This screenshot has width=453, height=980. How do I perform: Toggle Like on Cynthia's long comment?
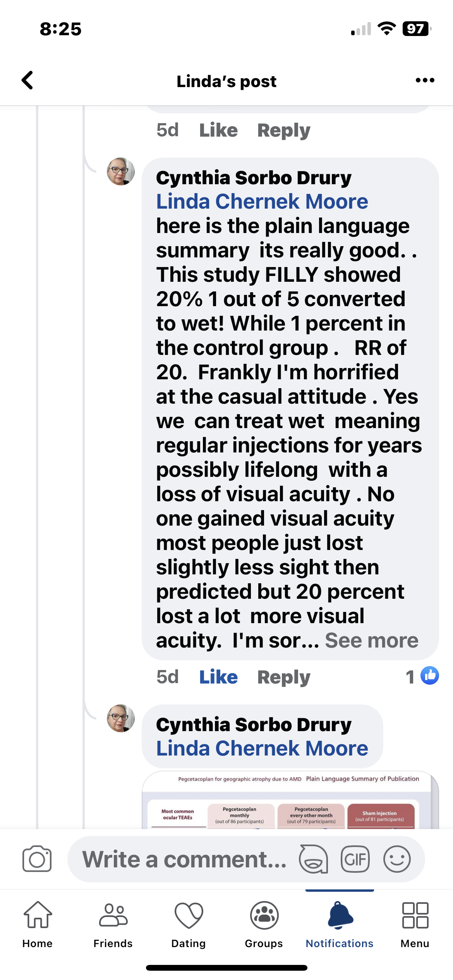click(218, 677)
